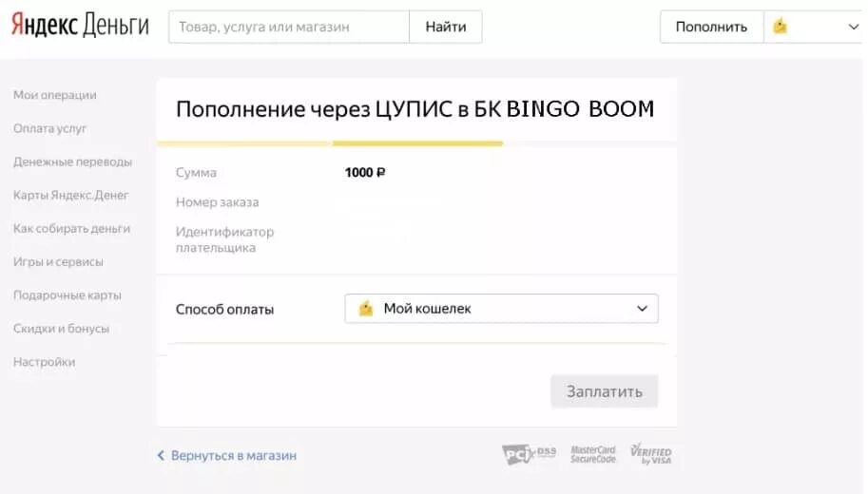Click the Заплатить button
The height and width of the screenshot is (494, 868).
(x=604, y=391)
